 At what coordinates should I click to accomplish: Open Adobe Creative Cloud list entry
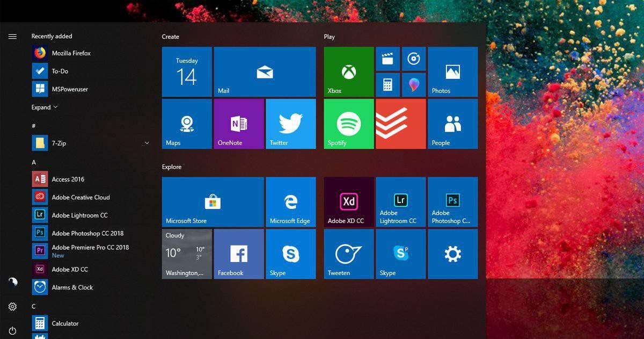click(90, 197)
